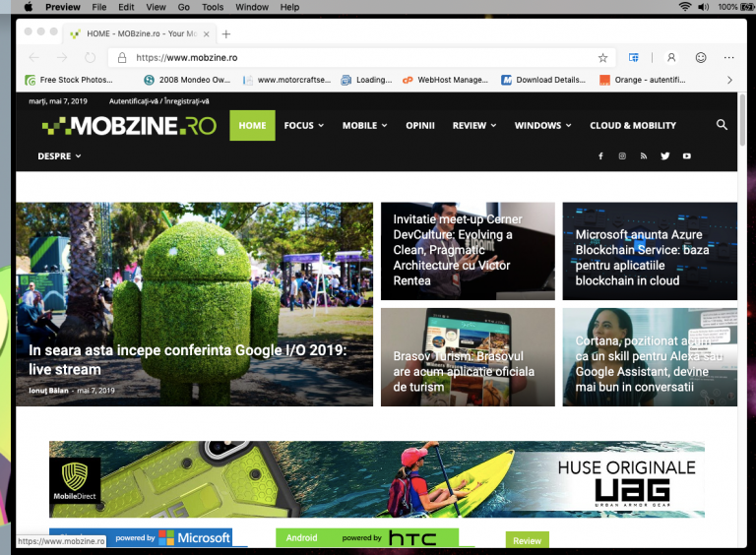Open the Loading... bookmark
The height and width of the screenshot is (555, 756).
click(x=367, y=80)
